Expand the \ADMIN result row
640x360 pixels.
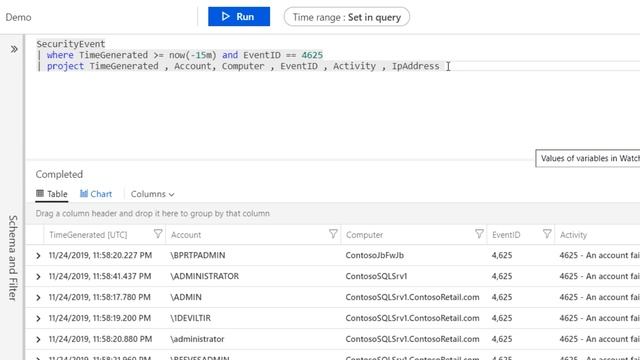38,298
